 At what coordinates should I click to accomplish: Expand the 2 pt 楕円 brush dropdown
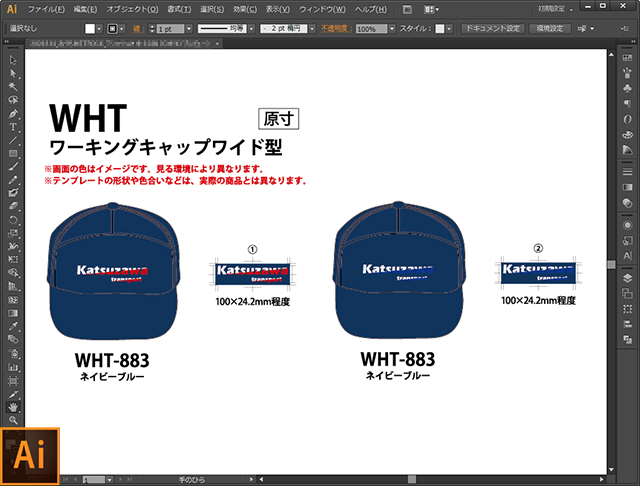[x=312, y=29]
